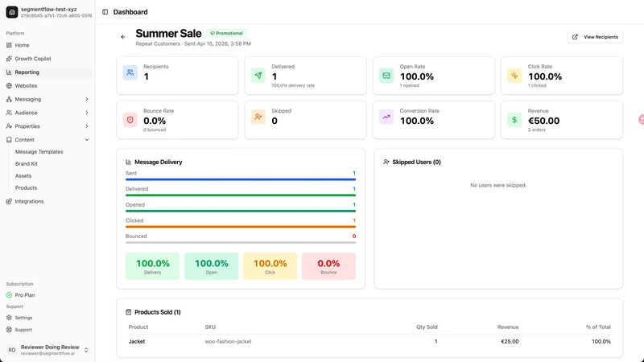Click the Recipients card users icon
The height and width of the screenshot is (362, 644).
pyautogui.click(x=130, y=72)
